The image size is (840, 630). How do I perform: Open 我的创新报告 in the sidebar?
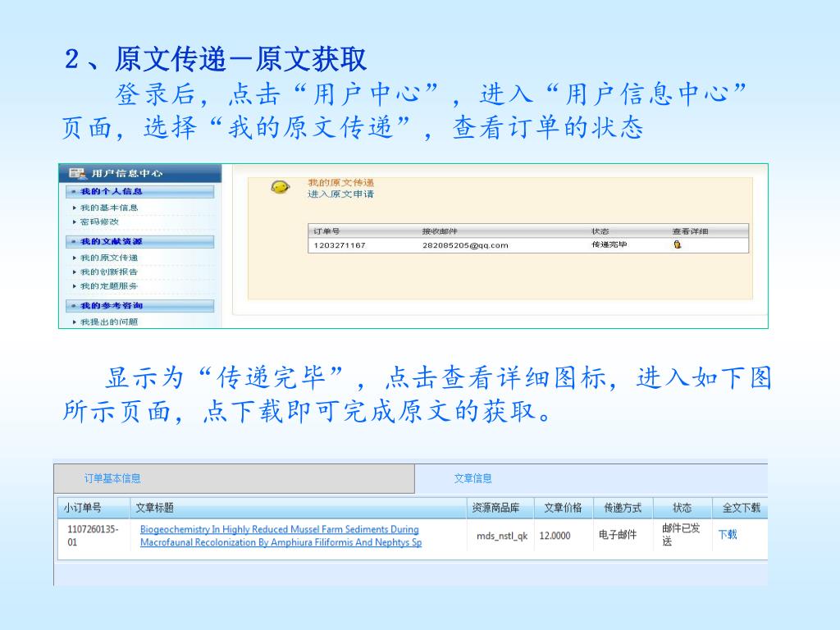[109, 272]
